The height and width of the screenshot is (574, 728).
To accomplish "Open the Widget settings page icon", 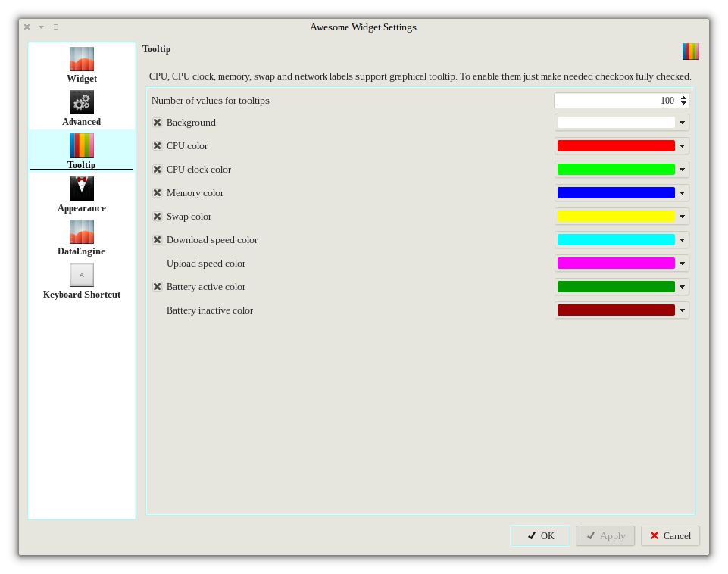I will (x=82, y=59).
